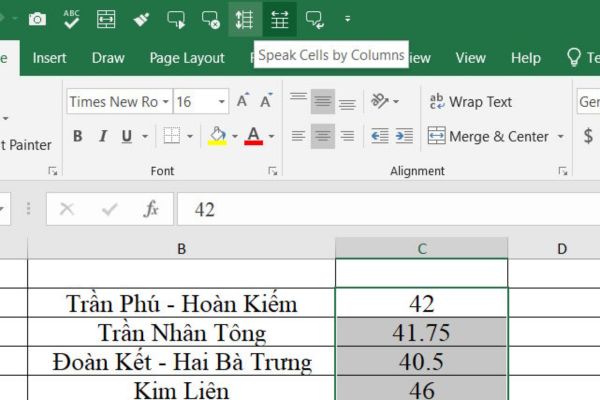Click the Wrap Text button
Image resolution: width=600 pixels, height=400 pixels.
[470, 102]
